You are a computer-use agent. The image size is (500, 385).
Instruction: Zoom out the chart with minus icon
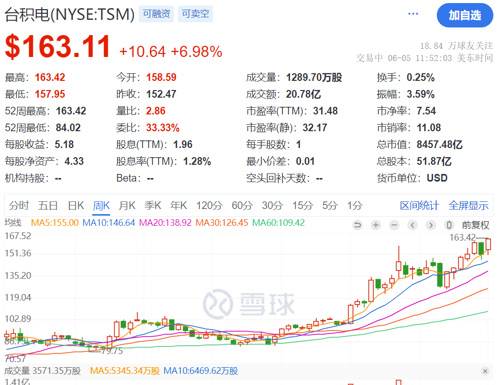pyautogui.click(x=394, y=225)
